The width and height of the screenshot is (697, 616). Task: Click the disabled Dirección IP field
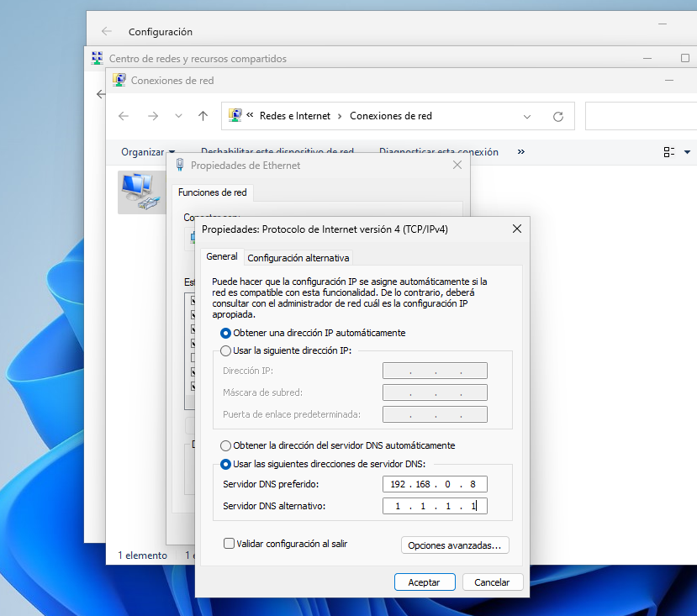click(x=435, y=371)
